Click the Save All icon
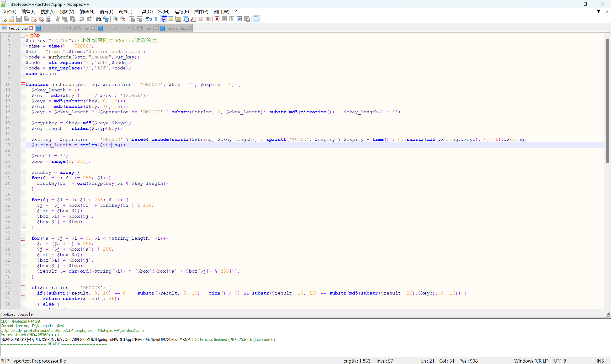This screenshot has width=611, height=364. point(26,19)
